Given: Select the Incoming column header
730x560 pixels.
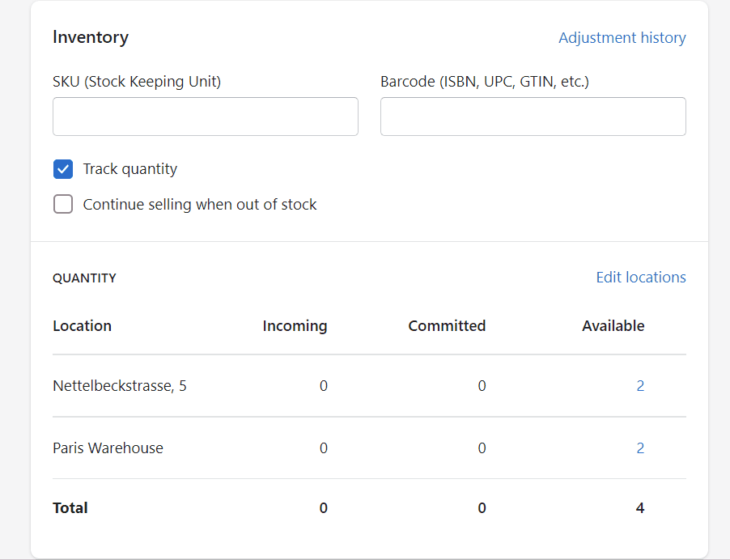Looking at the screenshot, I should click(295, 326).
